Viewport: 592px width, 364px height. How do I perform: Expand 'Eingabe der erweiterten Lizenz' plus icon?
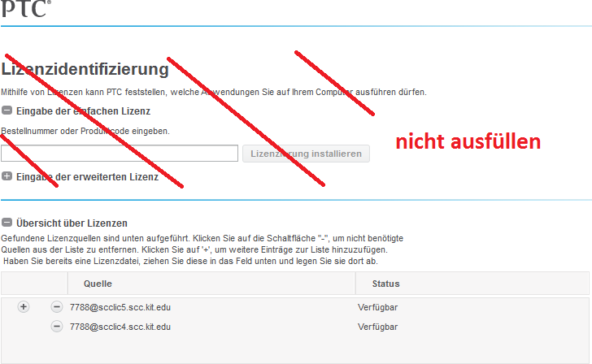coord(7,176)
